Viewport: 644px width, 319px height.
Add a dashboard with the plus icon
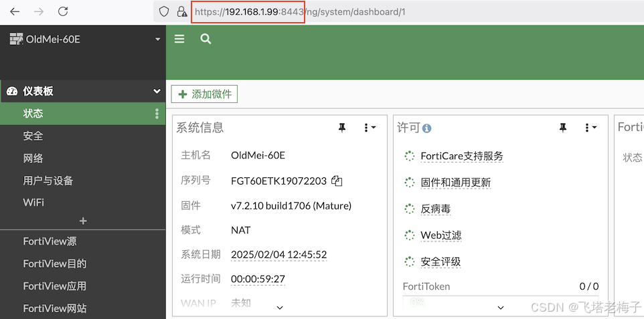[83, 221]
